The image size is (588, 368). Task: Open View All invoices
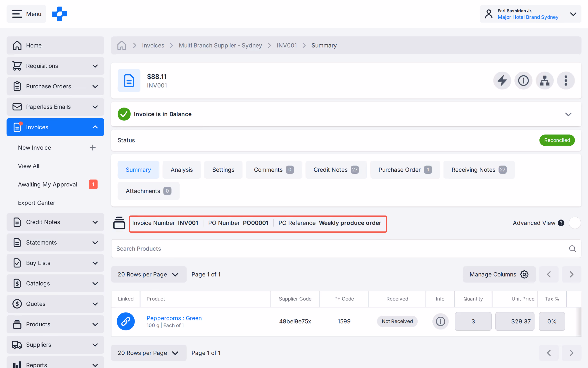(x=28, y=166)
